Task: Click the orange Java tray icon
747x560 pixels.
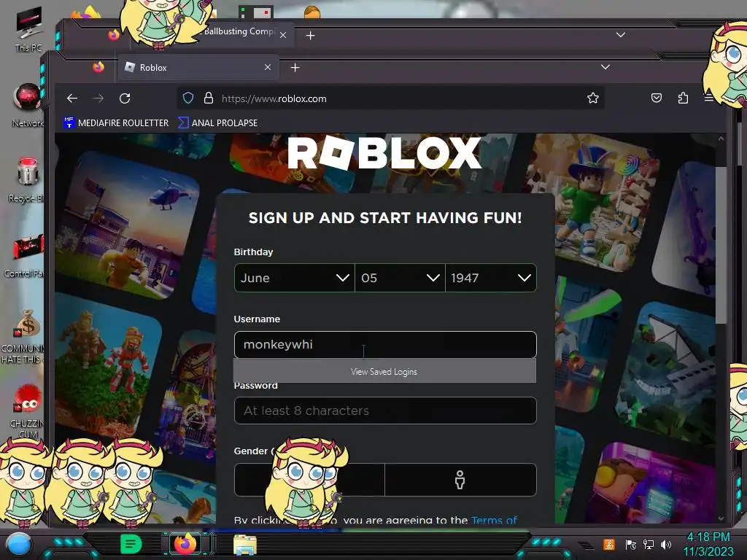Action: (609, 544)
